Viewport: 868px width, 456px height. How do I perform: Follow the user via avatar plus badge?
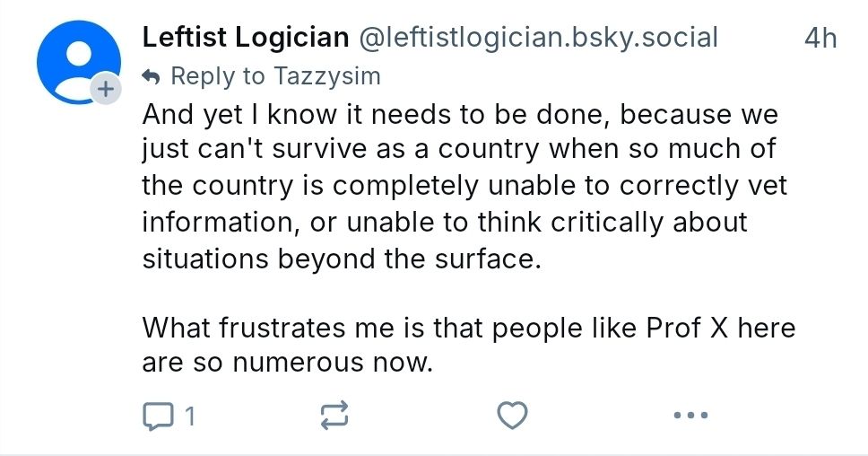105,89
